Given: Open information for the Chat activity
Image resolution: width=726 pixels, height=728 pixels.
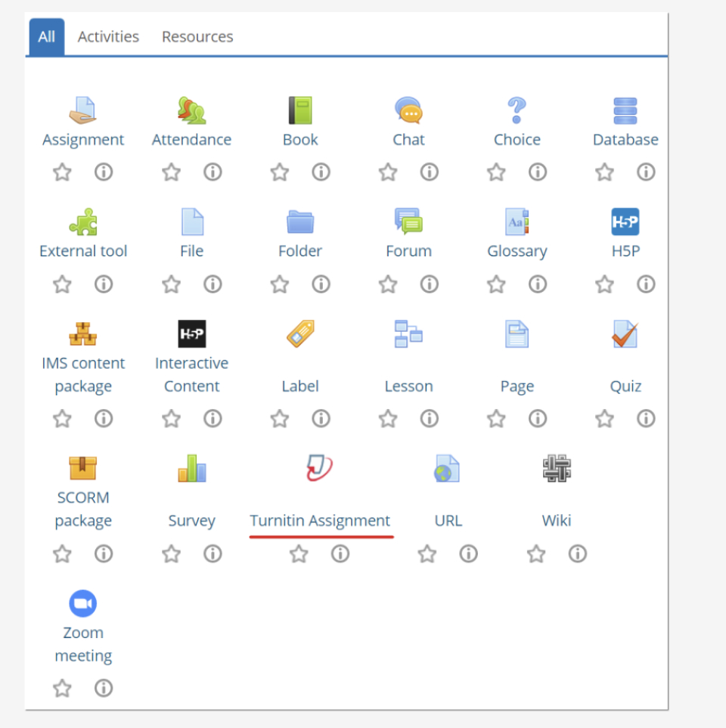Looking at the screenshot, I should [430, 172].
